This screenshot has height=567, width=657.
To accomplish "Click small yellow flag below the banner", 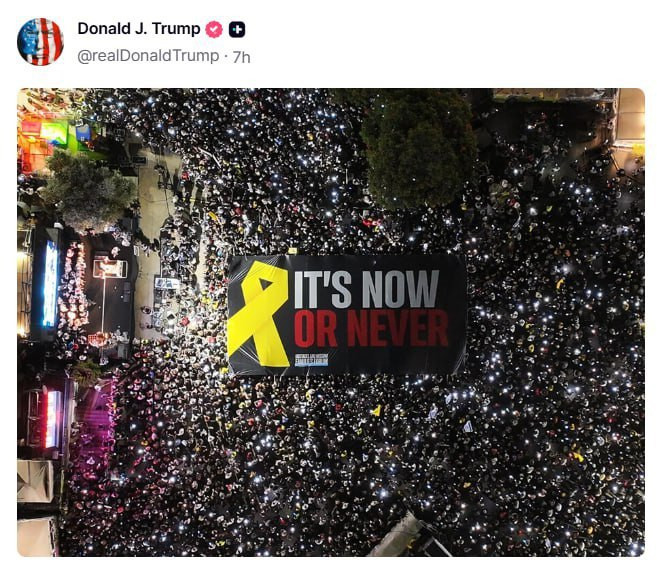I will (376, 410).
